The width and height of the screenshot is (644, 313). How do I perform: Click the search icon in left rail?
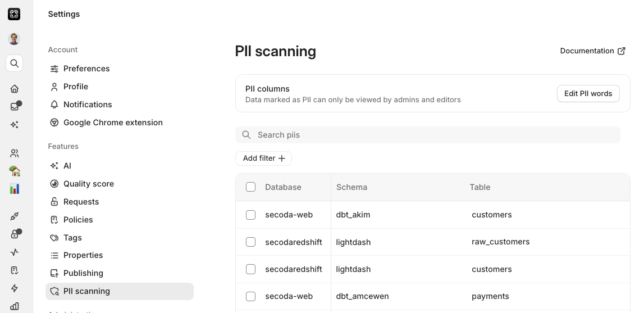click(15, 63)
